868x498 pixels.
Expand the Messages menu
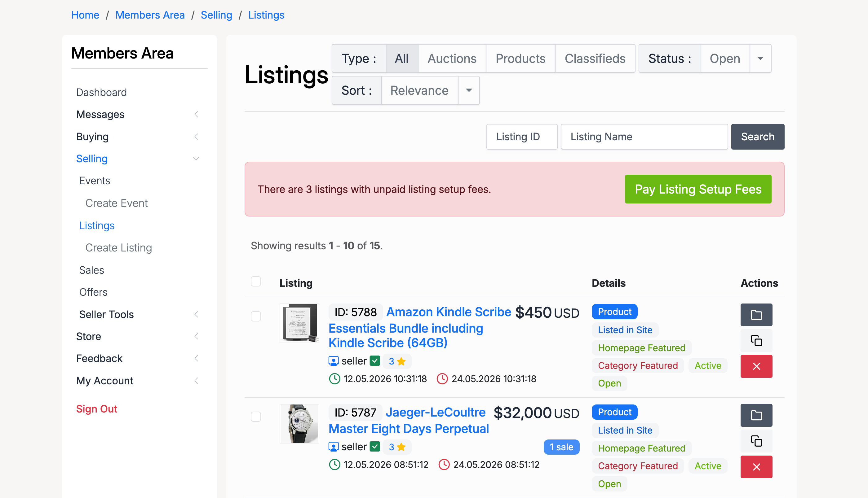[137, 114]
